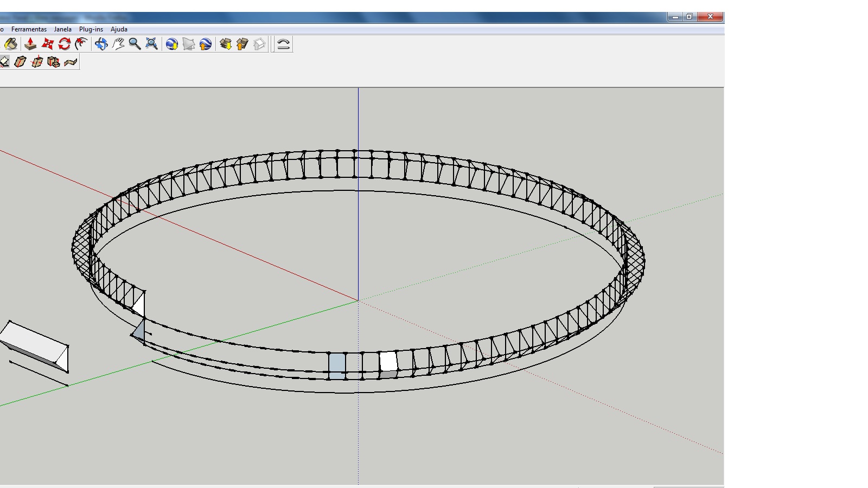
Task: Select the Push/Pull tool
Action: tap(30, 44)
